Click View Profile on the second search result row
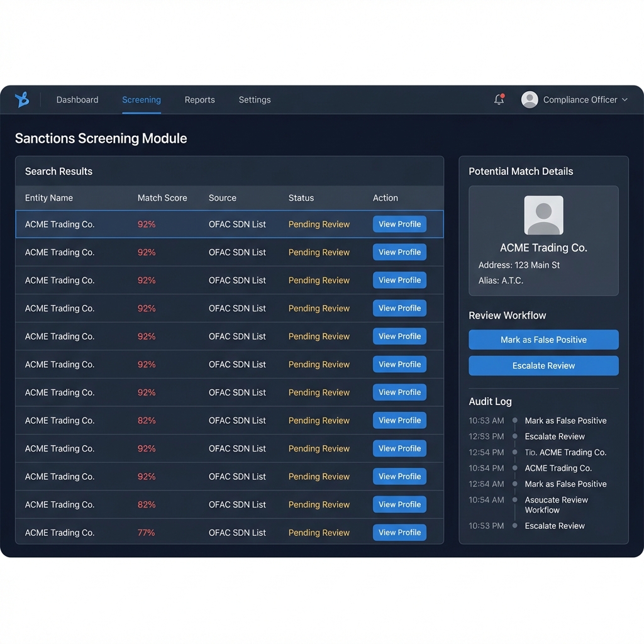644x644 pixels. point(399,252)
